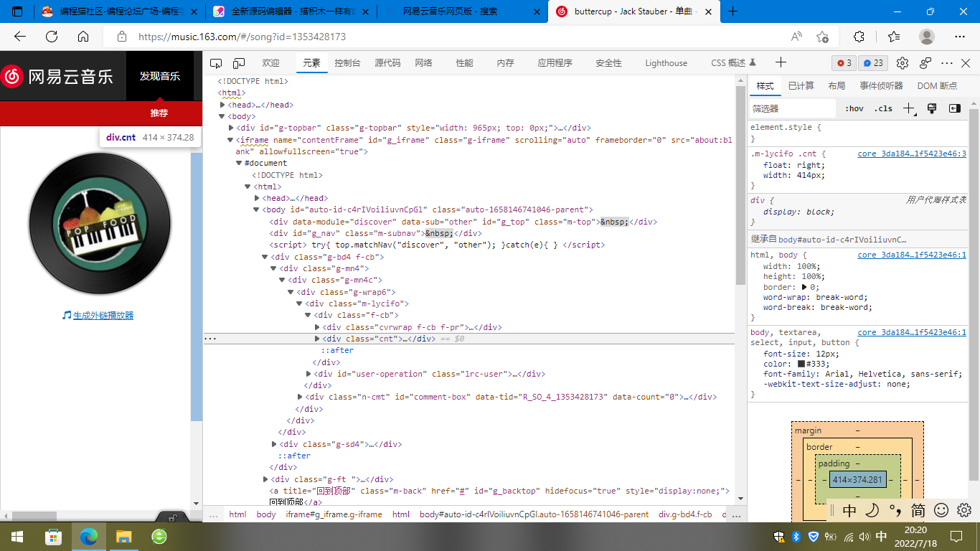This screenshot has height=551, width=980.
Task: Expand the div class cvrwrap node
Action: [x=317, y=327]
